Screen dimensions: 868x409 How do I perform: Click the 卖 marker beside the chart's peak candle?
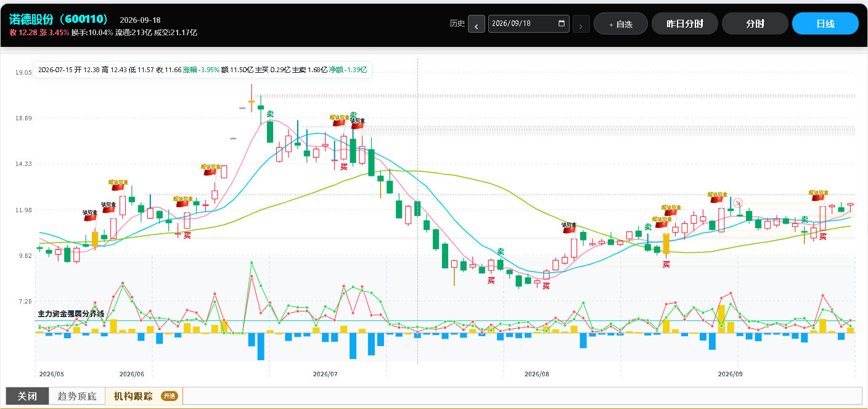(x=270, y=114)
